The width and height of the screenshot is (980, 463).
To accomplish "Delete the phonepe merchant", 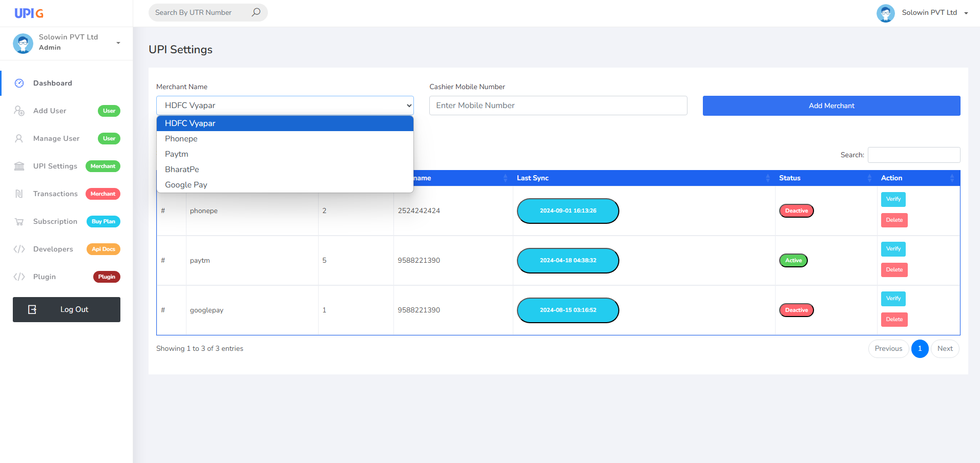I will point(894,220).
